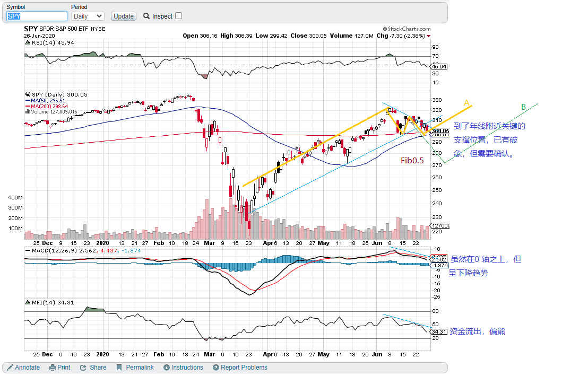Enable the Inspect checkbox
Viewport: 588px width, 376px height.
178,16
